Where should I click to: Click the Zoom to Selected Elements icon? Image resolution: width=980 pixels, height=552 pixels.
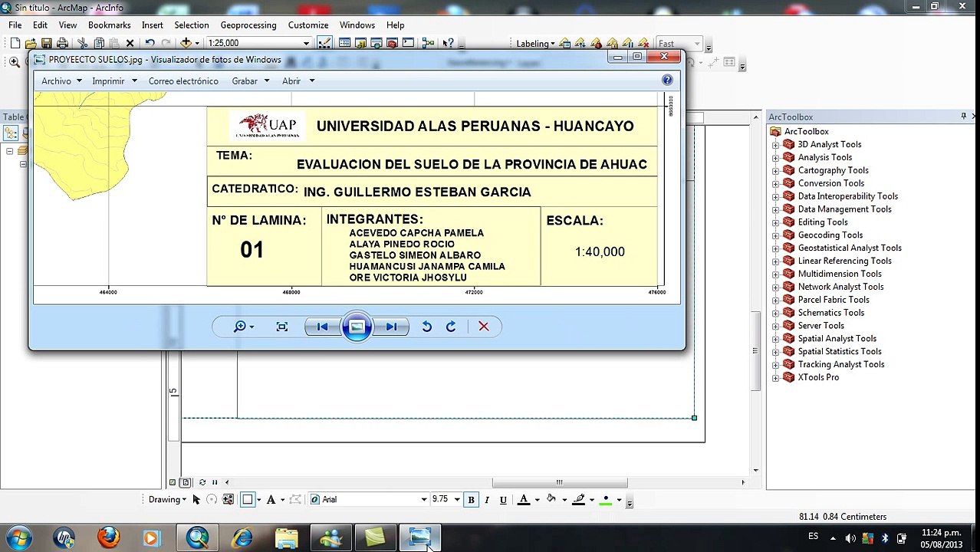coord(228,500)
